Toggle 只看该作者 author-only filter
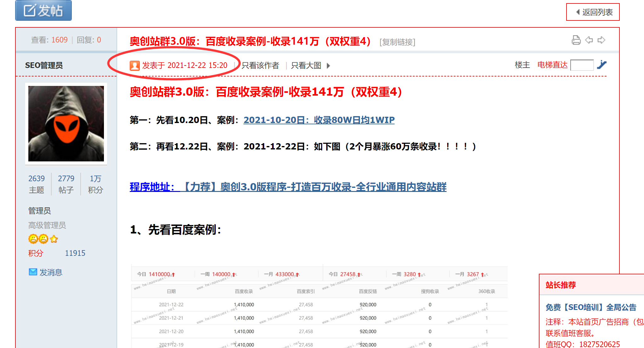This screenshot has width=644, height=348. 260,65
